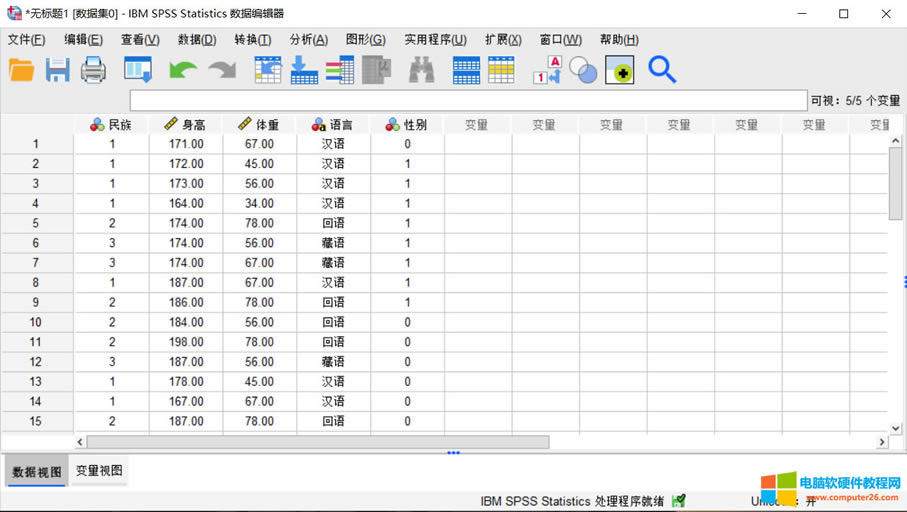Click the 民族 column header
This screenshot has width=907, height=512.
pyautogui.click(x=111, y=125)
